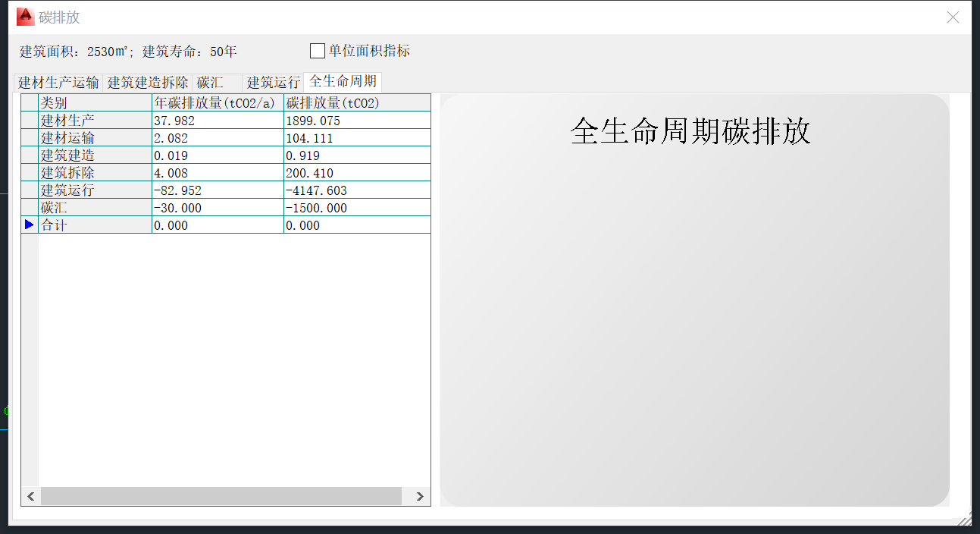Open the 建筑建造拆除 tab
The height and width of the screenshot is (534, 980).
(148, 83)
